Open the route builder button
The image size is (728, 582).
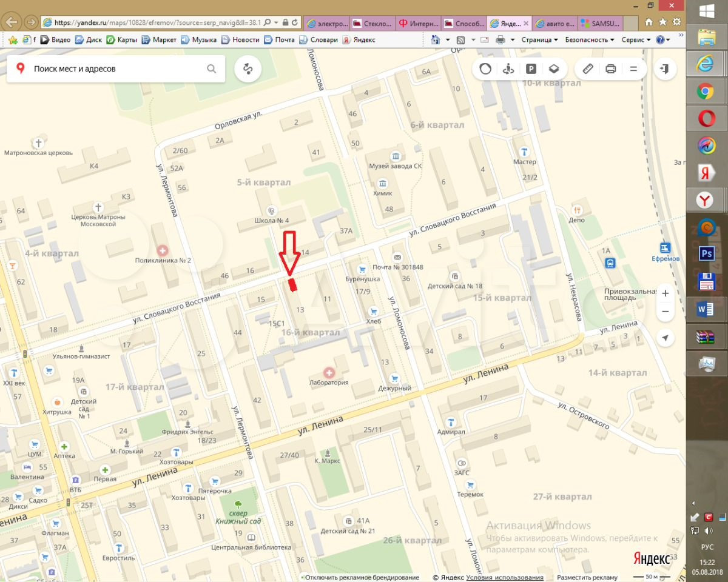click(248, 69)
